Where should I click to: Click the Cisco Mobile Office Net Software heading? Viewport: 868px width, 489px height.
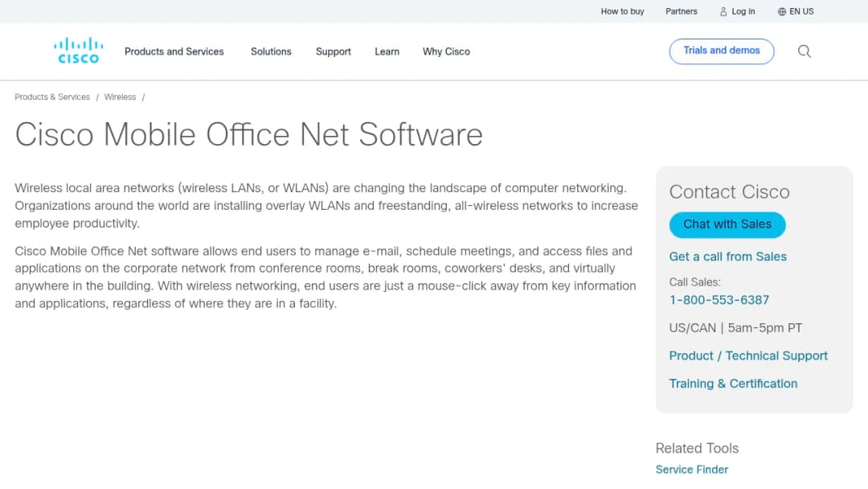click(248, 134)
